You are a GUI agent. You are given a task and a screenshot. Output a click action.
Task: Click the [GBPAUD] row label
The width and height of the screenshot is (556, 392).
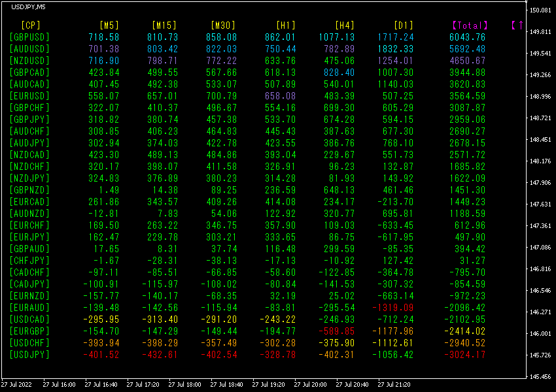[30, 249]
